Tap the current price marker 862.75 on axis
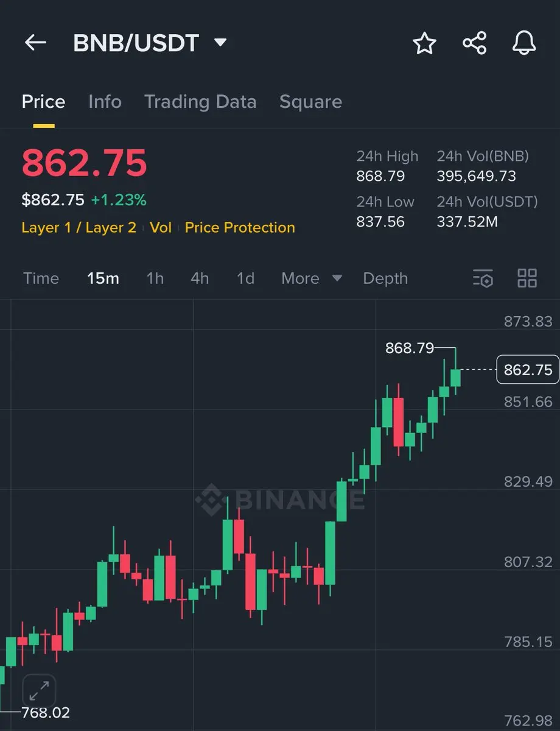 click(528, 370)
